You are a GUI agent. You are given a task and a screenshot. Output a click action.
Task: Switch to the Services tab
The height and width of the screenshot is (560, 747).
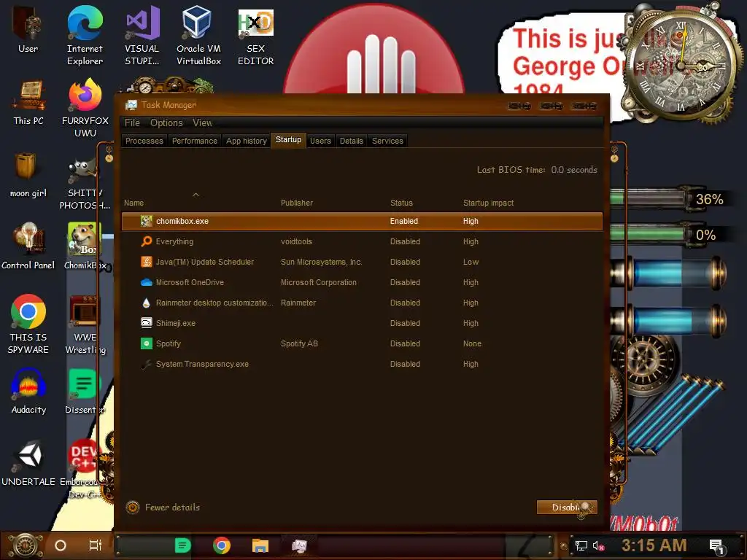(x=387, y=141)
